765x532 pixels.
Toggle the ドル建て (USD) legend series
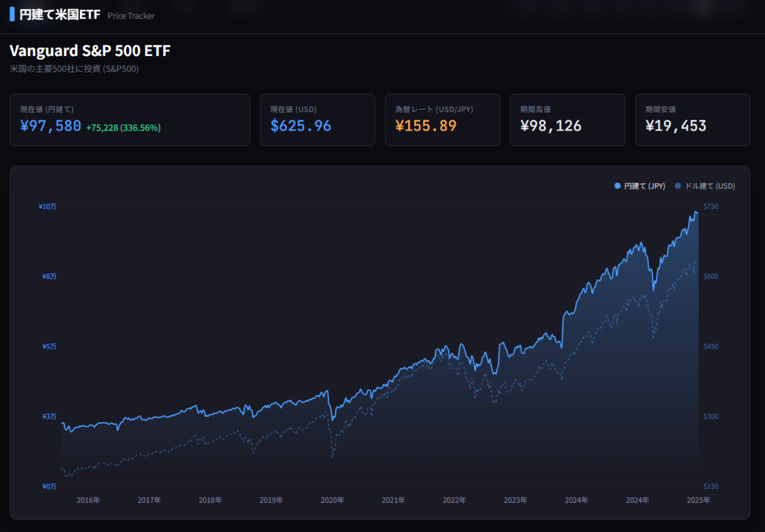tap(705, 186)
